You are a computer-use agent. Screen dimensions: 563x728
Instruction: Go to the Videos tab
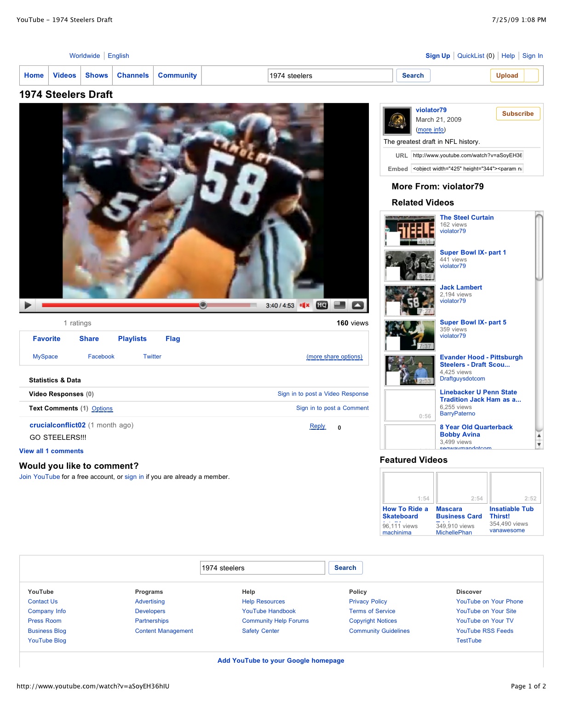[64, 75]
